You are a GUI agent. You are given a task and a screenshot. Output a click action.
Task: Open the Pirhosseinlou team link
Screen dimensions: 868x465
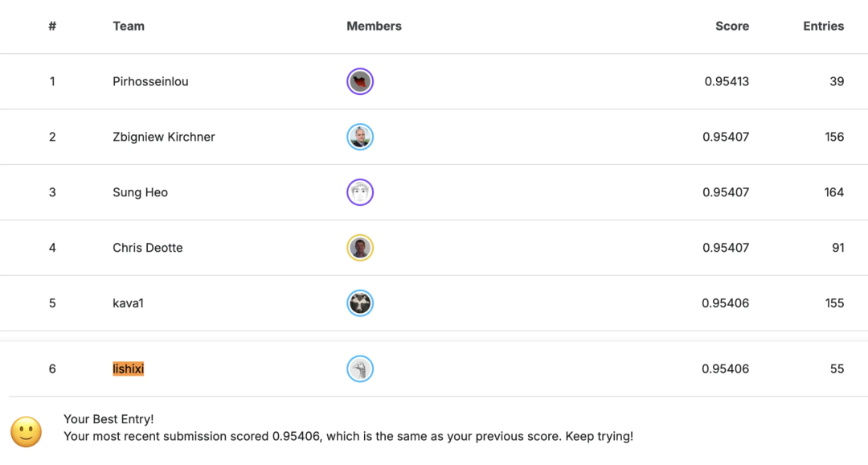tap(150, 81)
